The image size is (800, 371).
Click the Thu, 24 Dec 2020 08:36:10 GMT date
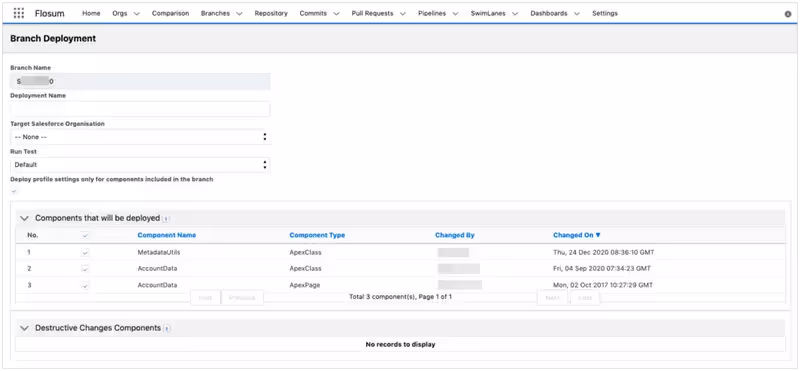pyautogui.click(x=604, y=253)
